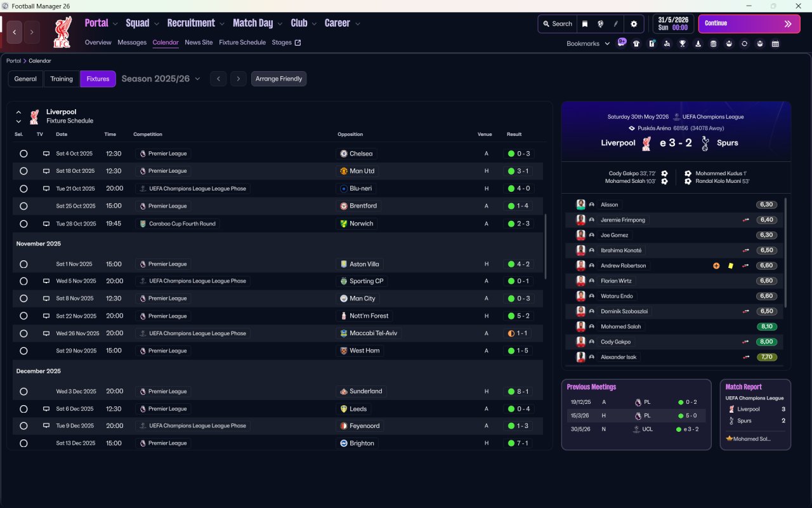Select the Sunderland fixture radio button
This screenshot has width=812, height=508.
(x=23, y=392)
